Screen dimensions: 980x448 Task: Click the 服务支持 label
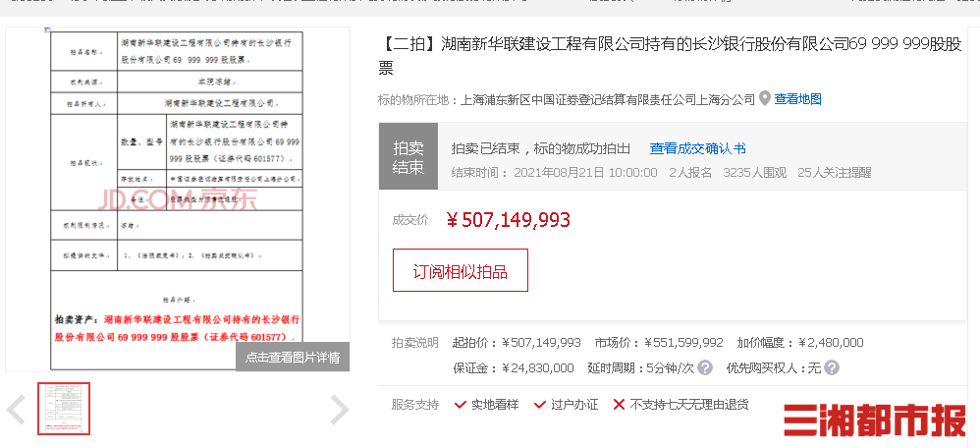415,405
